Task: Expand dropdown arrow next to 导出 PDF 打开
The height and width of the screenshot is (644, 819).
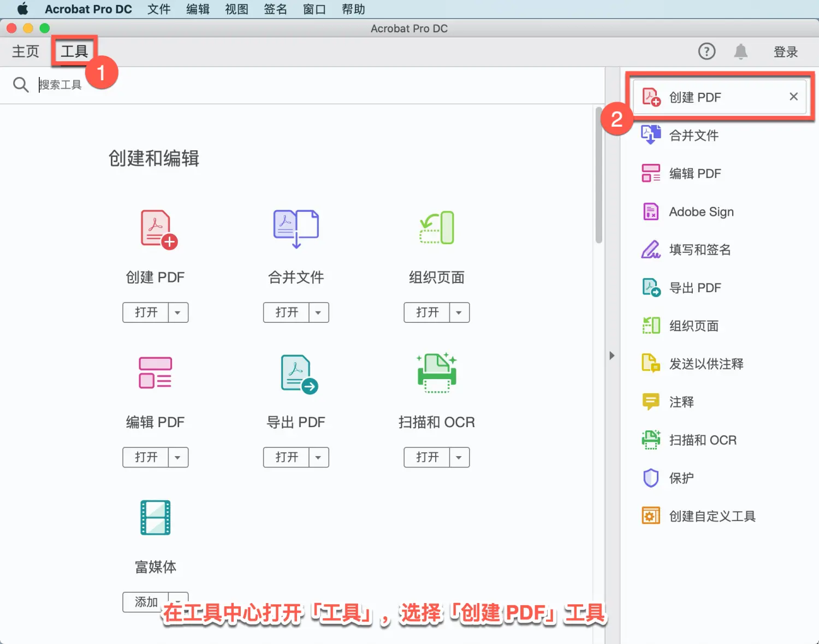Action: click(319, 457)
